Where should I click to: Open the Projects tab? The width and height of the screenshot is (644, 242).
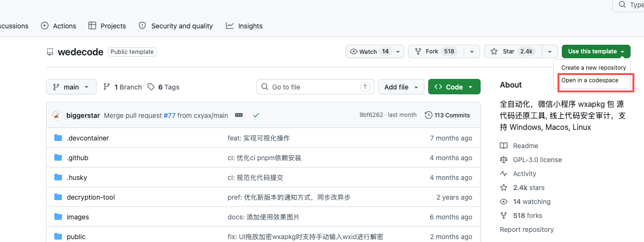tap(107, 26)
